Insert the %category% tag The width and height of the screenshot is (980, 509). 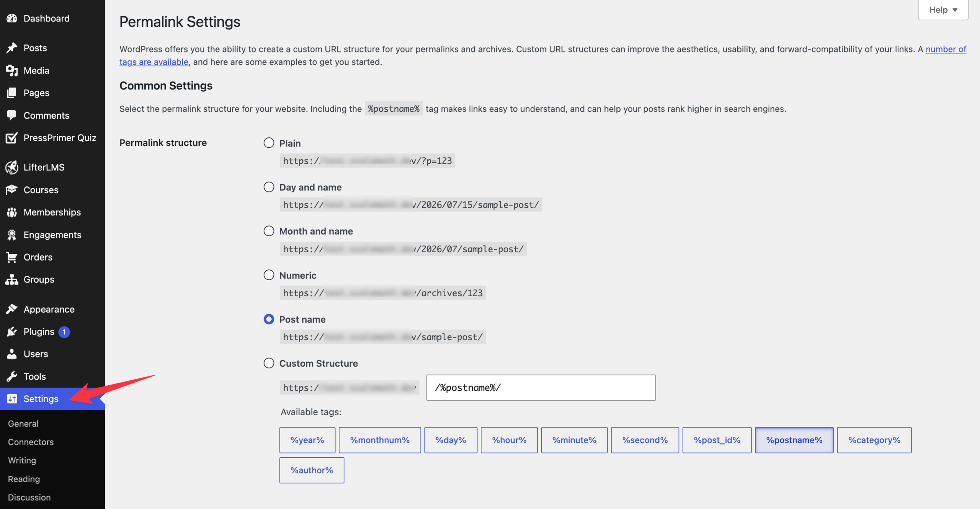point(874,440)
